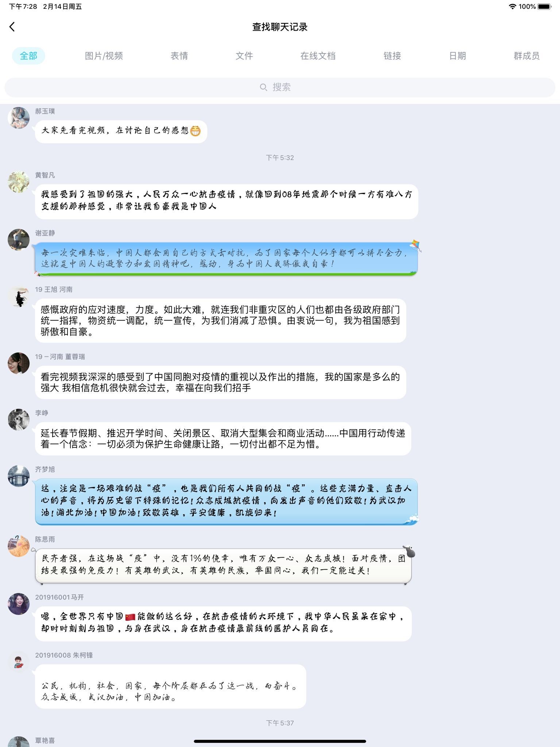This screenshot has height=747, width=560.
Task: Tap the search magnifier icon
Action: tap(263, 87)
